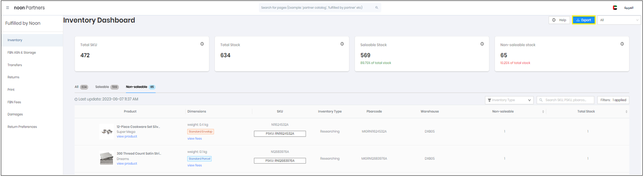Click the Warehouse column header
Image resolution: width=644 pixels, height=177 pixels.
[x=429, y=111]
